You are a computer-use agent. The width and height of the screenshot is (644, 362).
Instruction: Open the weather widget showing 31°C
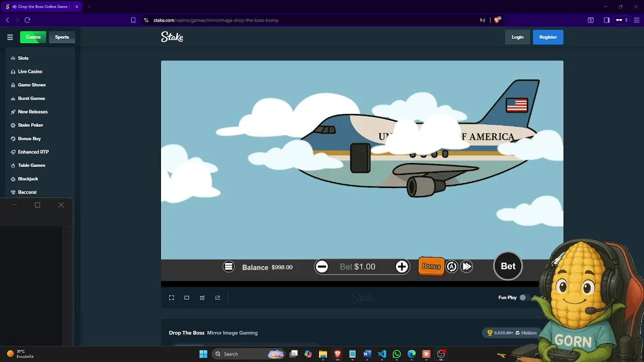click(x=20, y=354)
